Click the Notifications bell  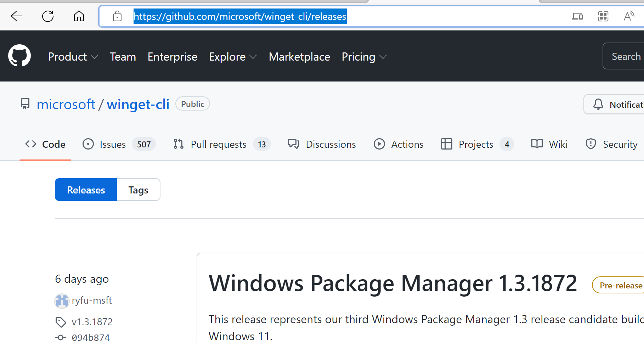tap(598, 104)
